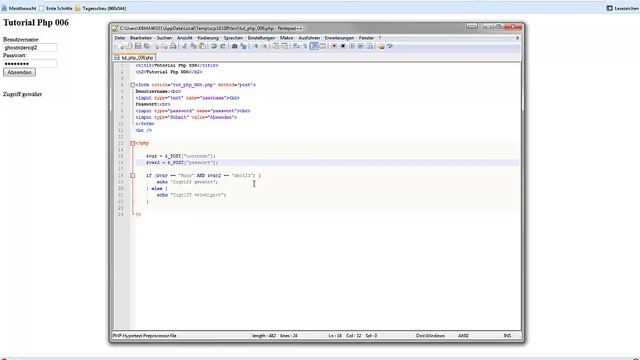Toggle synchronized vertical scrolling icon

[x=276, y=46]
